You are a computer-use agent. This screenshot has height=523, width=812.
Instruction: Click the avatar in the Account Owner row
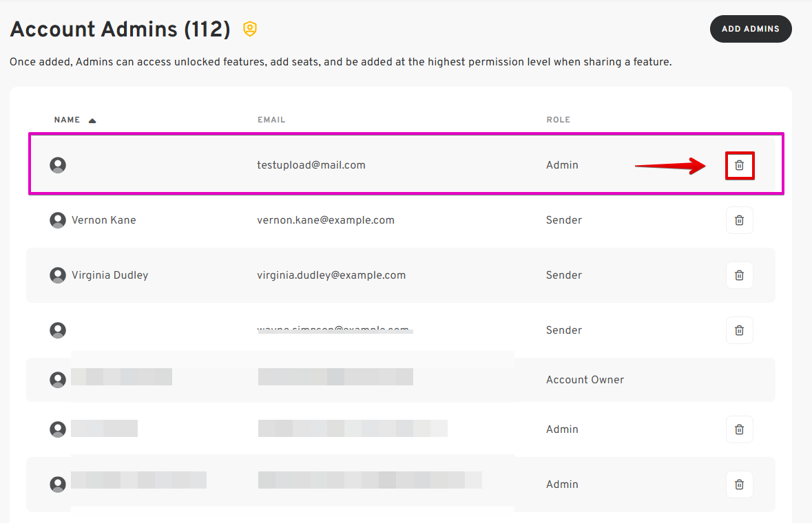[58, 380]
